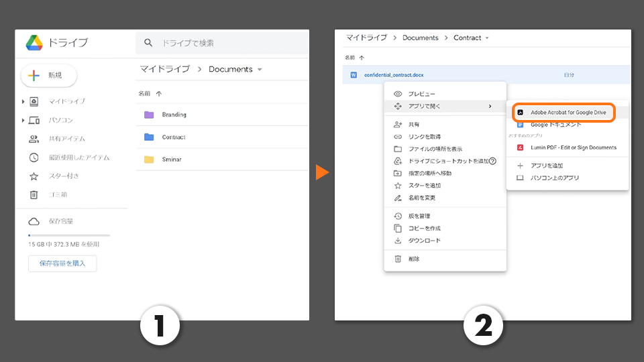
Task: Expand the My Drive tree arrow
Action: click(x=23, y=101)
